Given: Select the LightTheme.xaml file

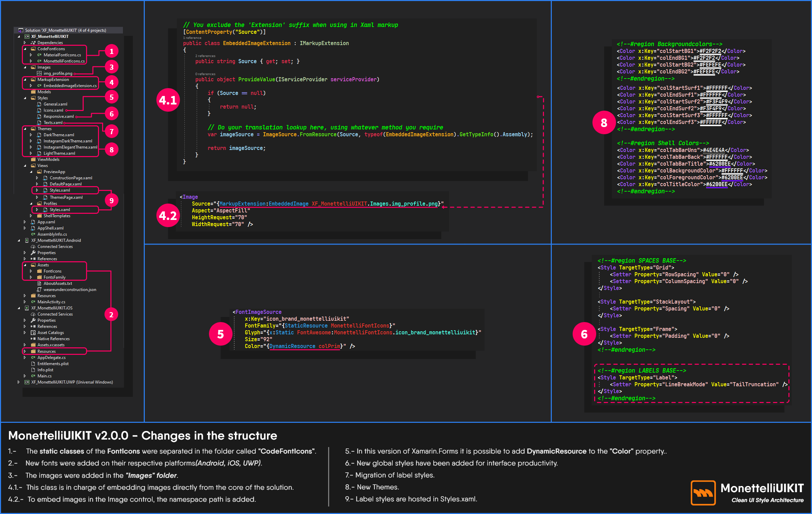Looking at the screenshot, I should (59, 153).
